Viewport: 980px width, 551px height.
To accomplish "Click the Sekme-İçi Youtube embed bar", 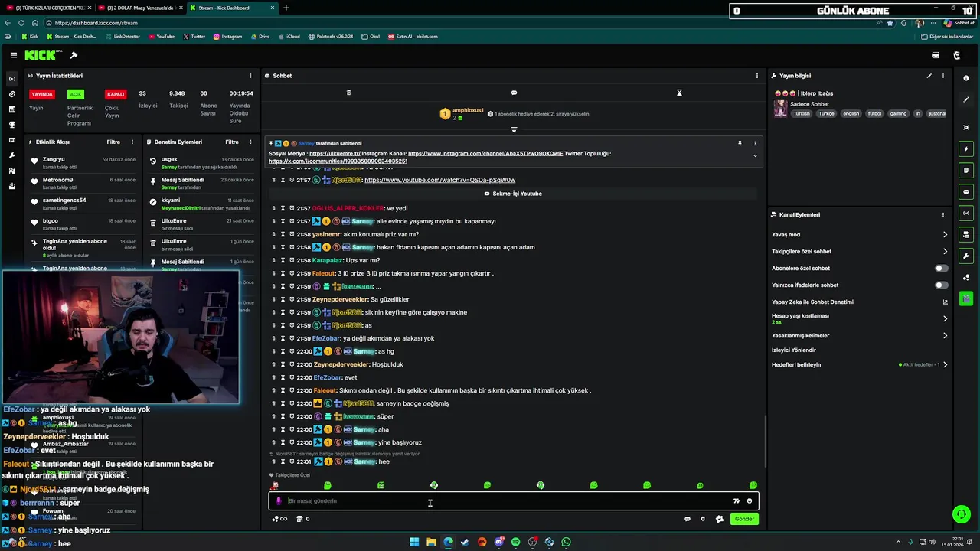I will click(x=513, y=194).
